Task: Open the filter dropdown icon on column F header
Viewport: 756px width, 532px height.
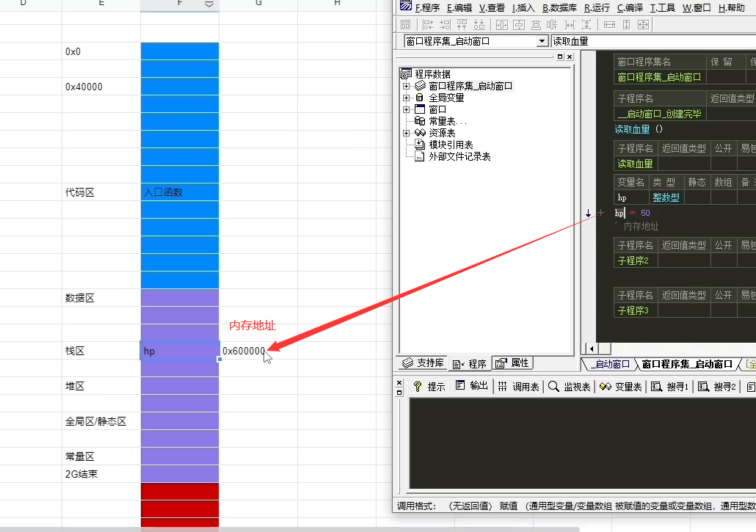Action: coord(209,4)
